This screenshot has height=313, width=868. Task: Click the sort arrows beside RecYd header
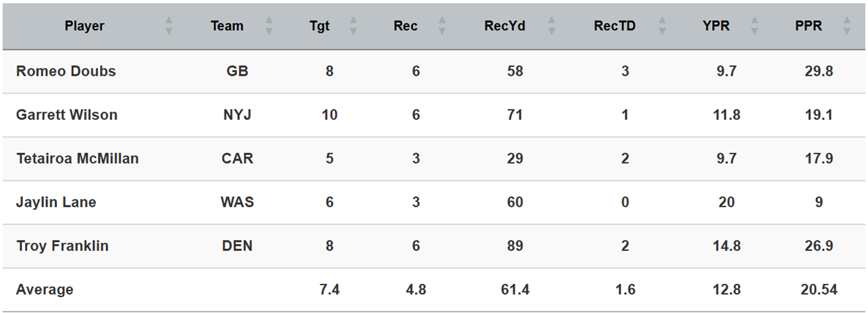551,26
